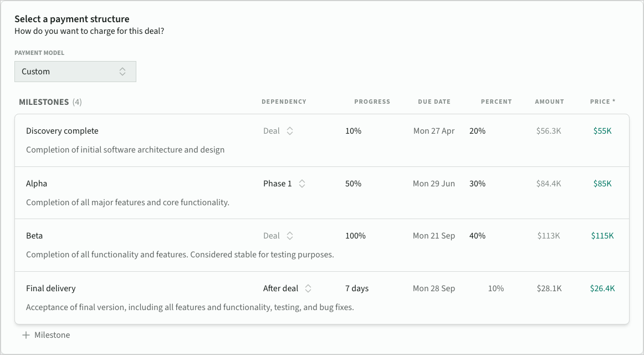The width and height of the screenshot is (644, 355).
Task: Edit the 10% progress of Discovery complete
Action: click(353, 131)
